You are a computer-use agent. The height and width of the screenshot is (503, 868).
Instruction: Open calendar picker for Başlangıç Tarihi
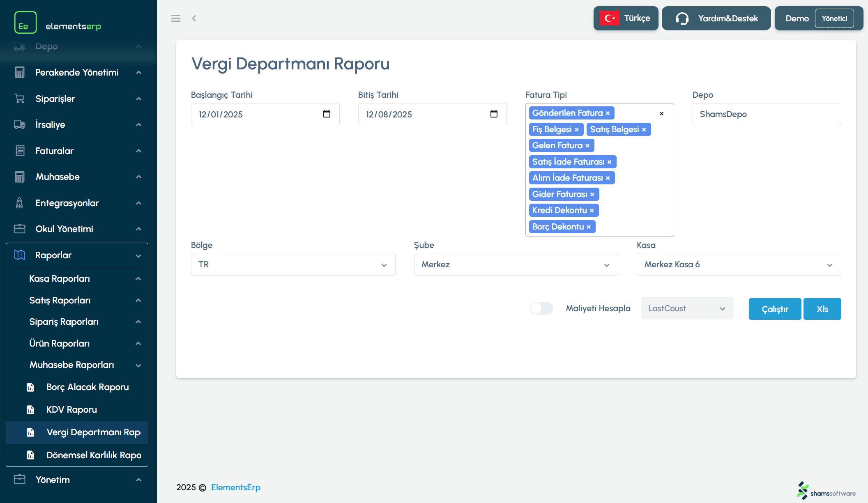pyautogui.click(x=327, y=114)
